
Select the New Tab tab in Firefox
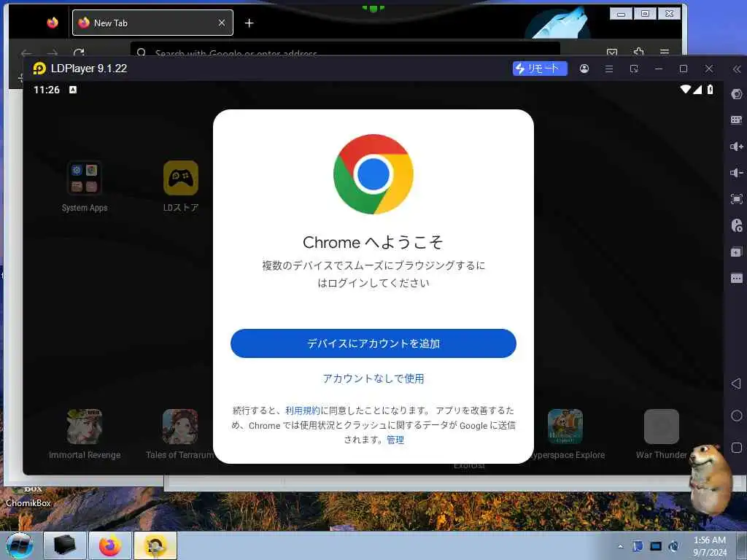coord(152,23)
